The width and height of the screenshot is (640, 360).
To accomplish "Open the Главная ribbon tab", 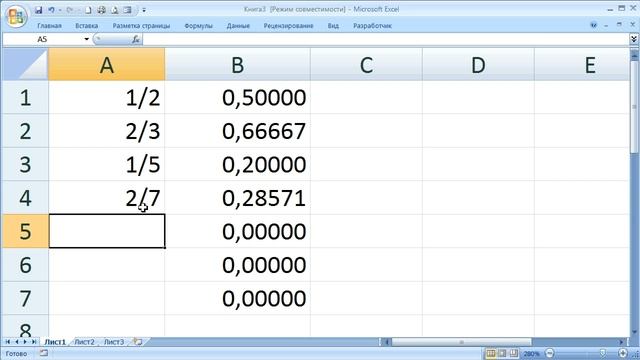I will coord(49,26).
